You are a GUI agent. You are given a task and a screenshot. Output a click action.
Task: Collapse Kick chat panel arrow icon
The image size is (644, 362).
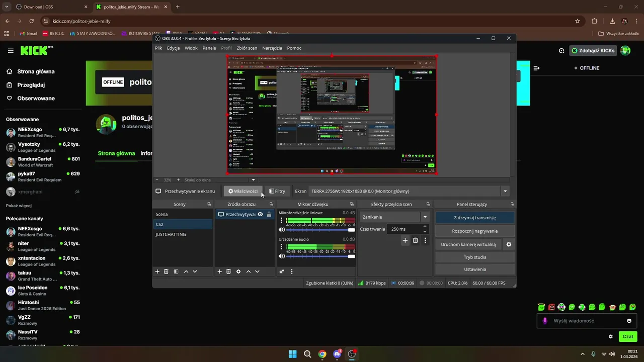pos(536,68)
